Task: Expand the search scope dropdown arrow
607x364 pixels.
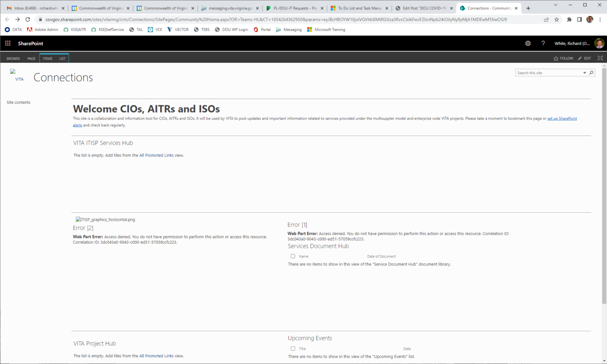Action: click(x=585, y=73)
